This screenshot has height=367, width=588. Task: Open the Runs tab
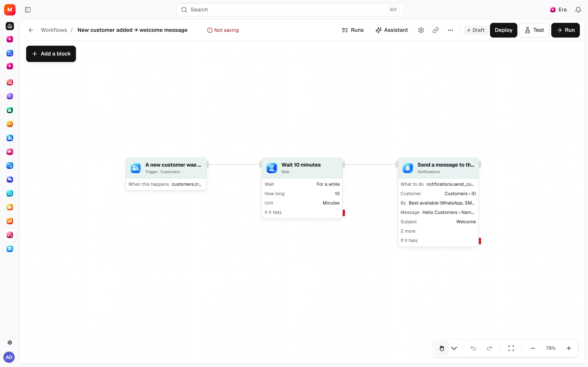(353, 30)
